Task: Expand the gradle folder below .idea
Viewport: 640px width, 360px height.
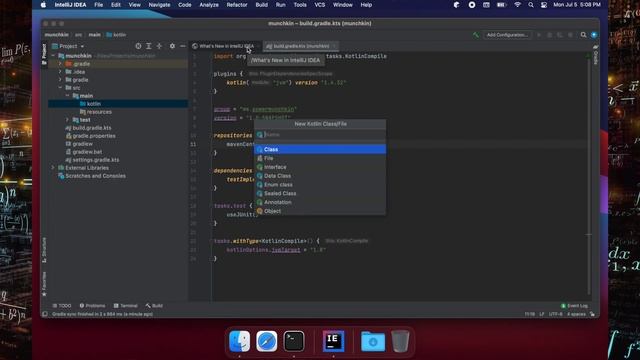Action: click(x=60, y=80)
